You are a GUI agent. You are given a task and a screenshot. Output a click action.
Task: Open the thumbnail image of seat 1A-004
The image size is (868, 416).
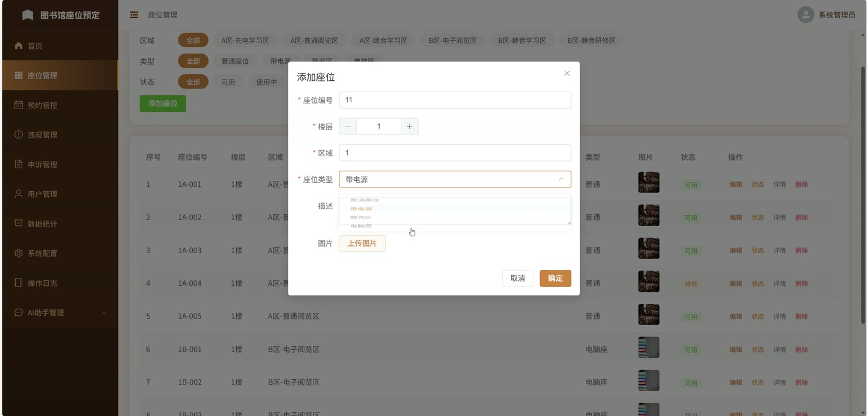pyautogui.click(x=649, y=282)
